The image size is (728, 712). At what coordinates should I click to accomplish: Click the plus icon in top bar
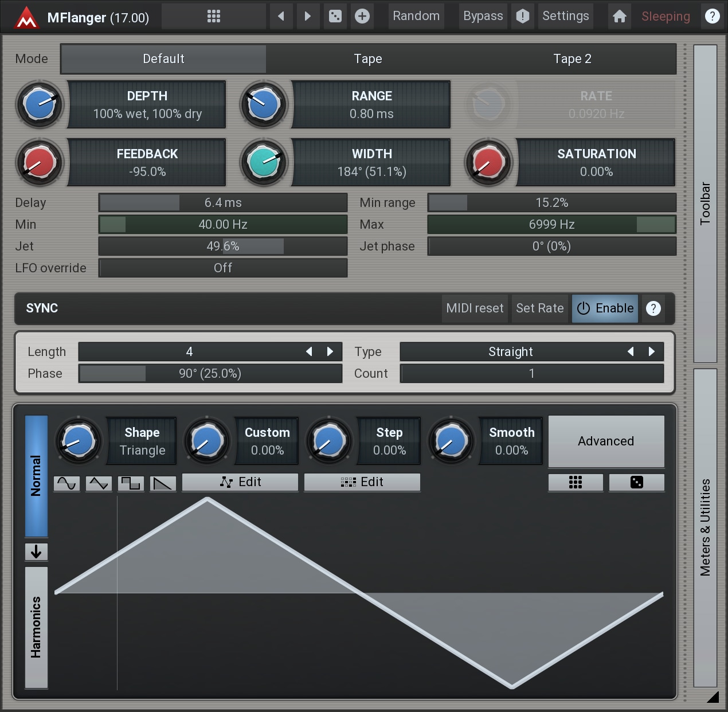[x=362, y=16]
